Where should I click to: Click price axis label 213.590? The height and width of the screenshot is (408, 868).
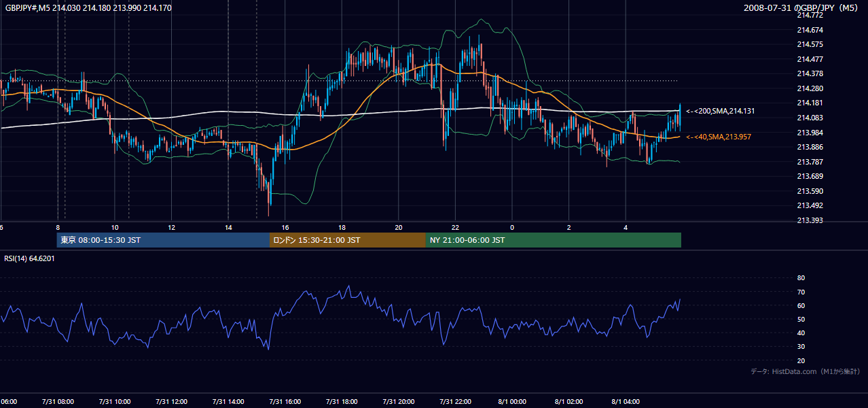(810, 191)
